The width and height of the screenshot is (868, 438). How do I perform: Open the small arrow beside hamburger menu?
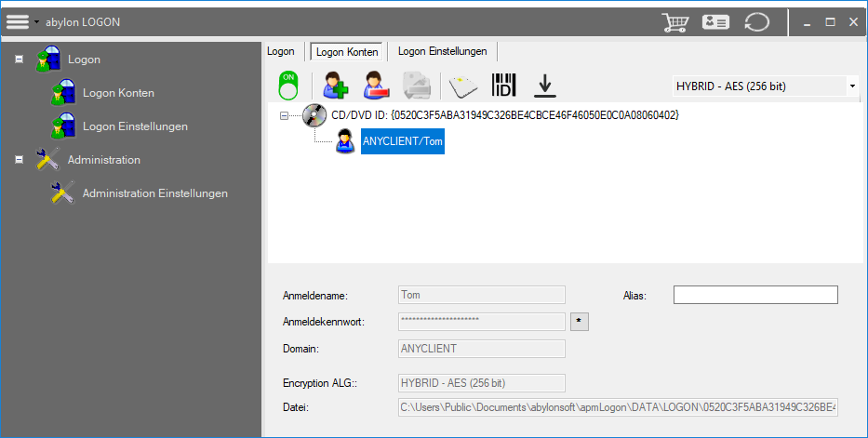(x=36, y=22)
